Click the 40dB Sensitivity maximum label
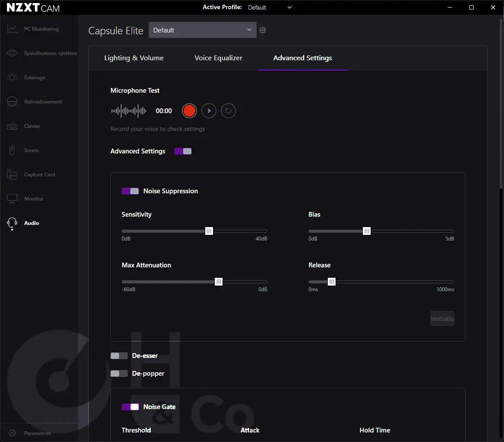 coord(262,239)
